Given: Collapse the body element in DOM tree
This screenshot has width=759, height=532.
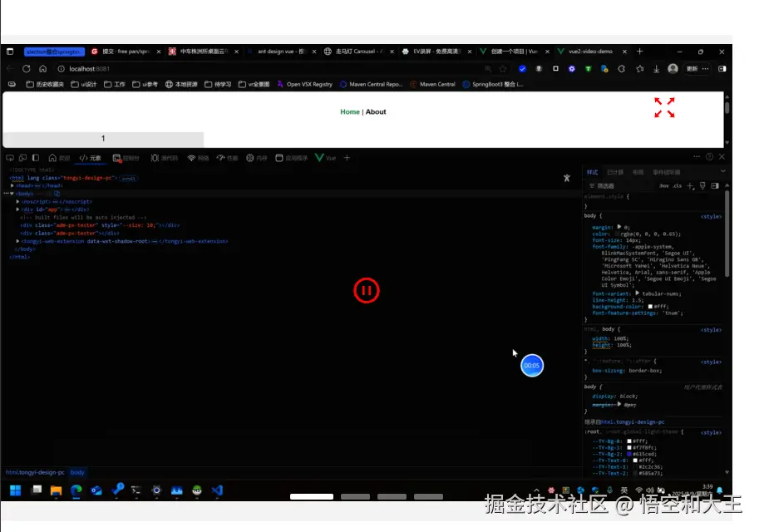Looking at the screenshot, I should pos(12,194).
